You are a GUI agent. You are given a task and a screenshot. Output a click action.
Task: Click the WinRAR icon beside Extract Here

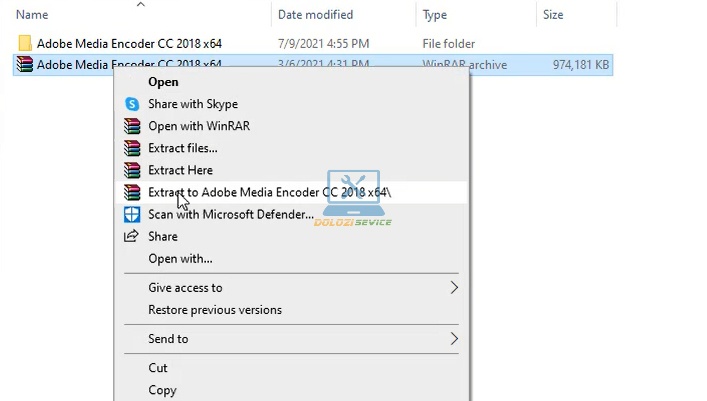(132, 170)
